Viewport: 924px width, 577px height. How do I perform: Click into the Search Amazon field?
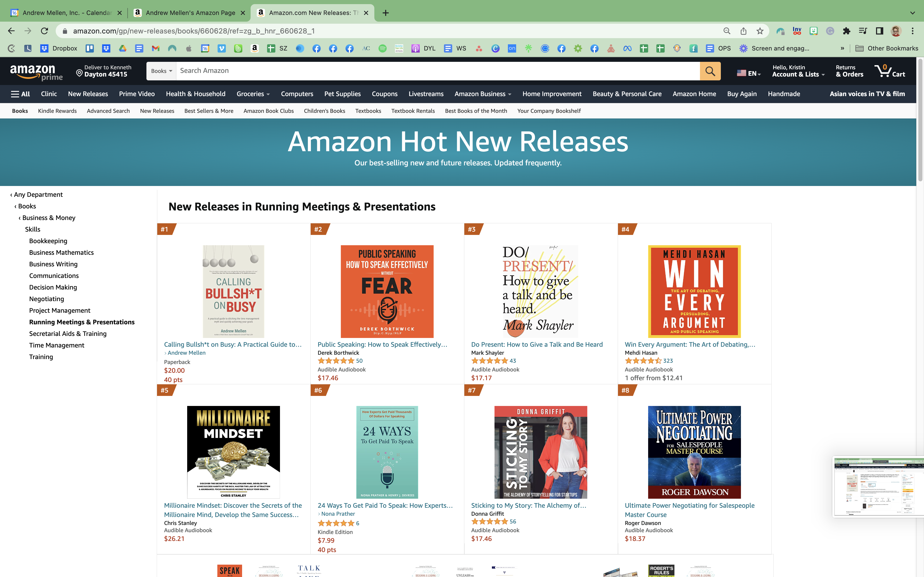pos(437,71)
